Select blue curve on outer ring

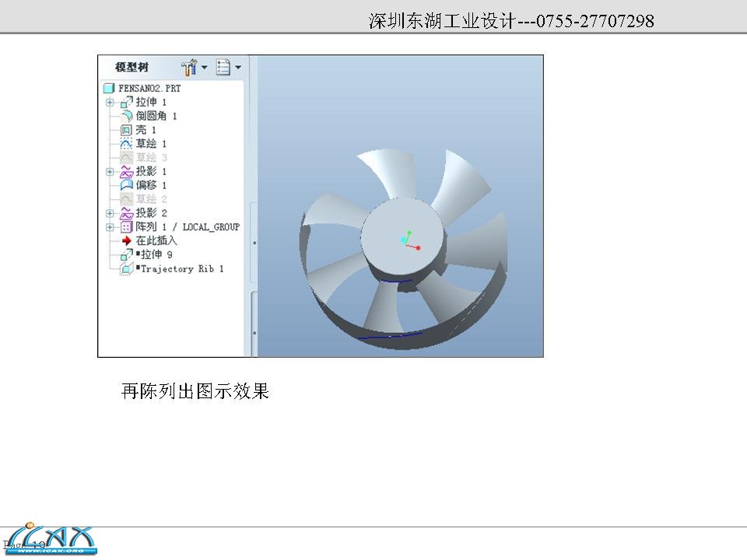click(390, 336)
